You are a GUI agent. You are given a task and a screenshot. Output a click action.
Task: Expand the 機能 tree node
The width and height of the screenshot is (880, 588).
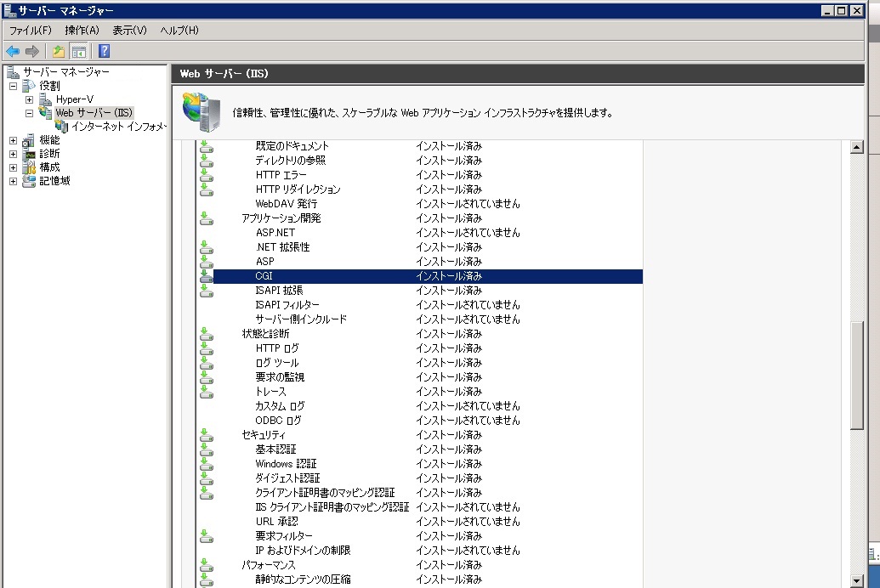pos(14,141)
